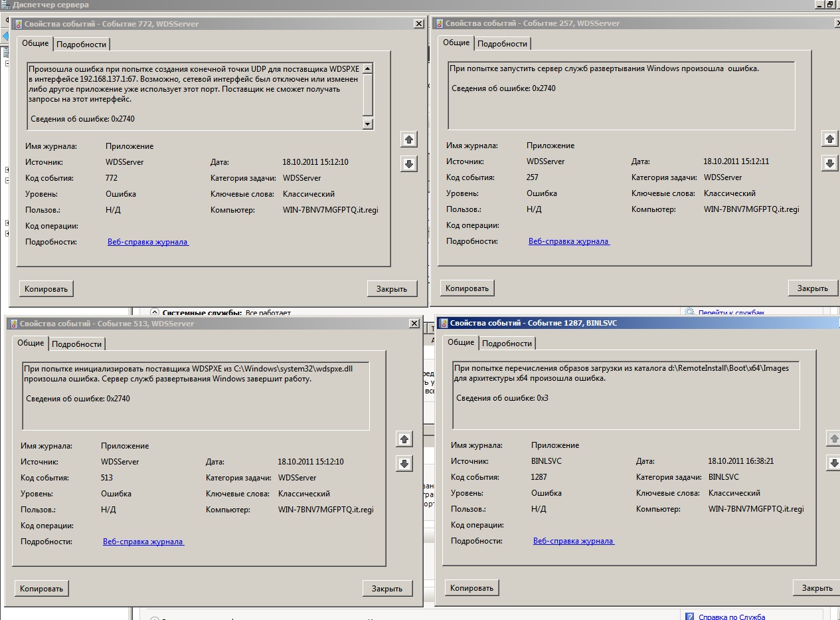Click Копировать in Event 513 dialog
Screen dimensions: 840x620
coord(42,588)
